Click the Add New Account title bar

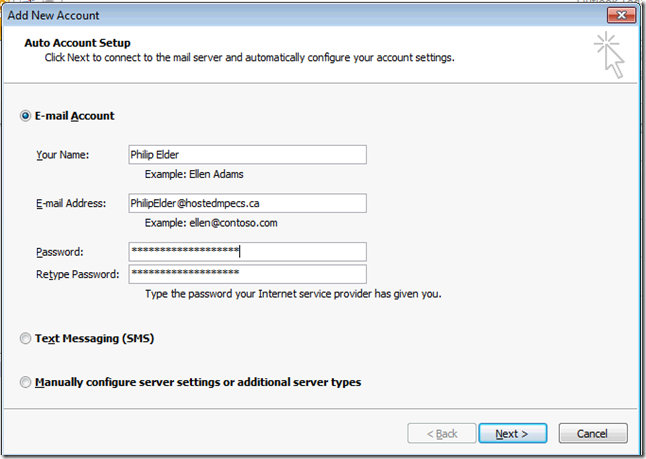point(300,16)
